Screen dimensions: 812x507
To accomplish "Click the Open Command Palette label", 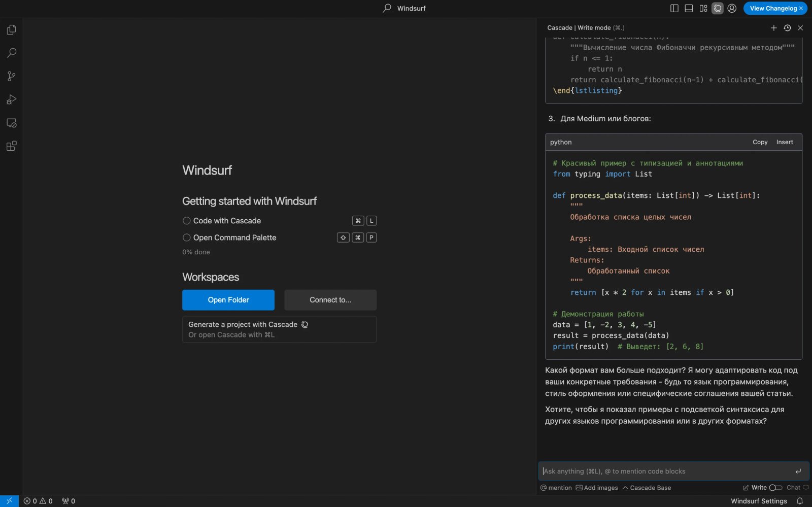I will point(234,238).
